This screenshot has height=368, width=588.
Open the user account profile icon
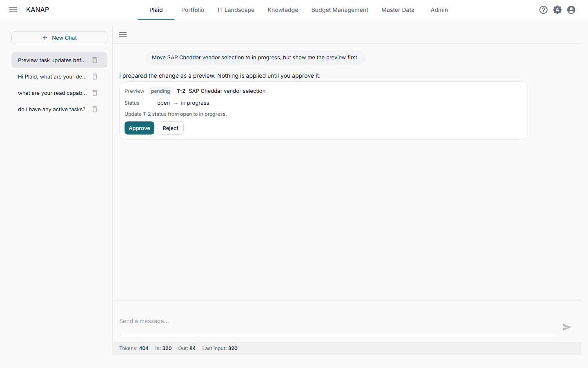pyautogui.click(x=571, y=10)
